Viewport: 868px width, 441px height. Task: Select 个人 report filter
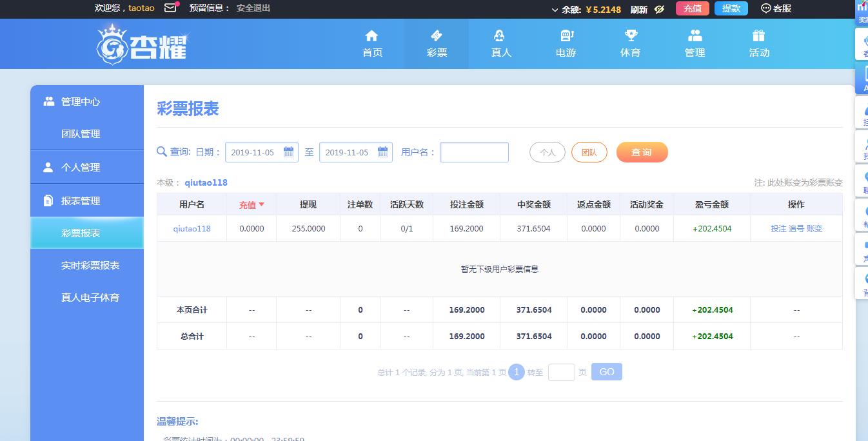pos(547,152)
